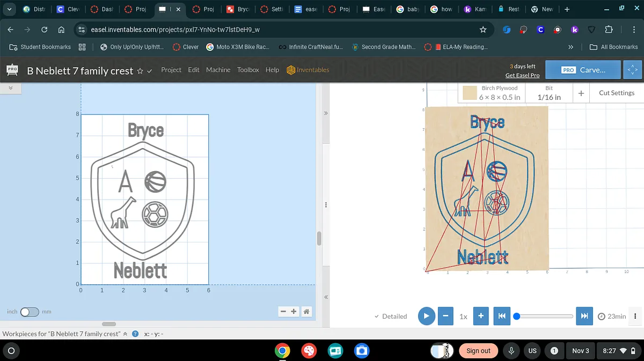Click the Carve button
The image size is (644, 361).
tap(583, 70)
